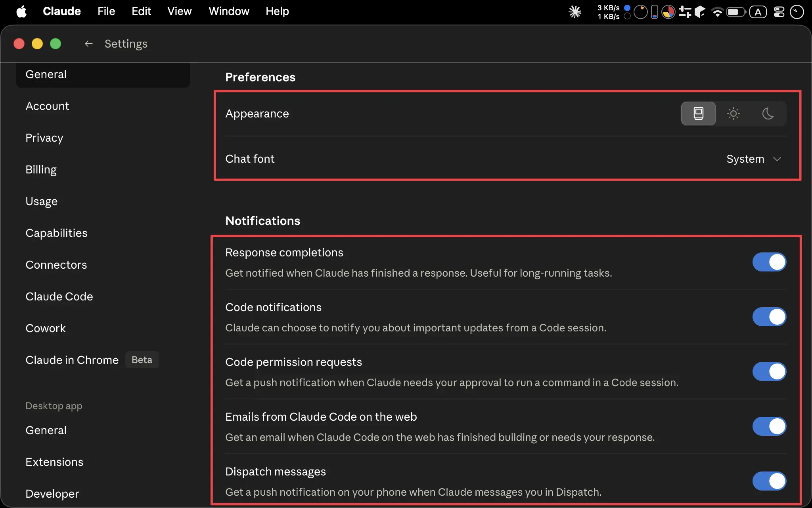Open the Apple menu
The image size is (812, 508).
point(21,12)
